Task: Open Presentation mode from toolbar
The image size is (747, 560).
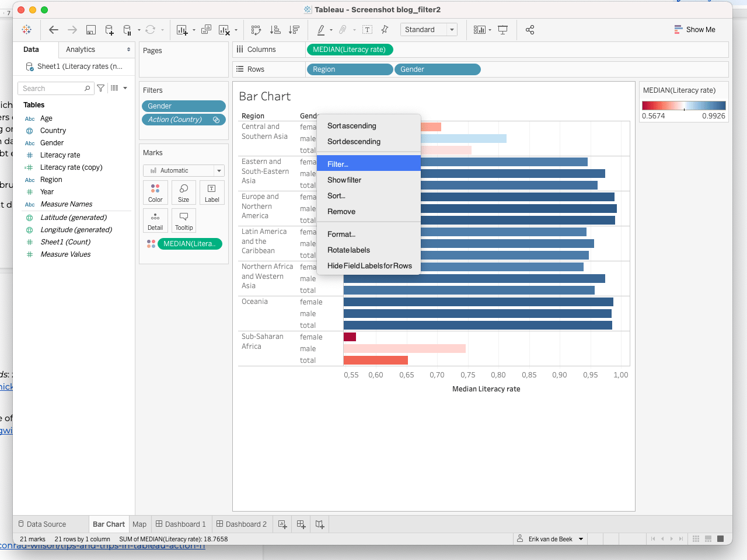Action: (502, 30)
